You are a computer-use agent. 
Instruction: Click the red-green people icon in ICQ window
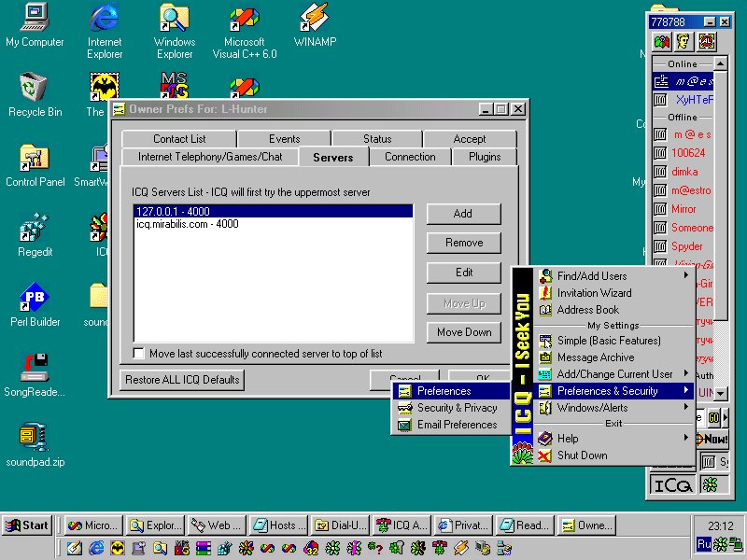click(x=662, y=42)
